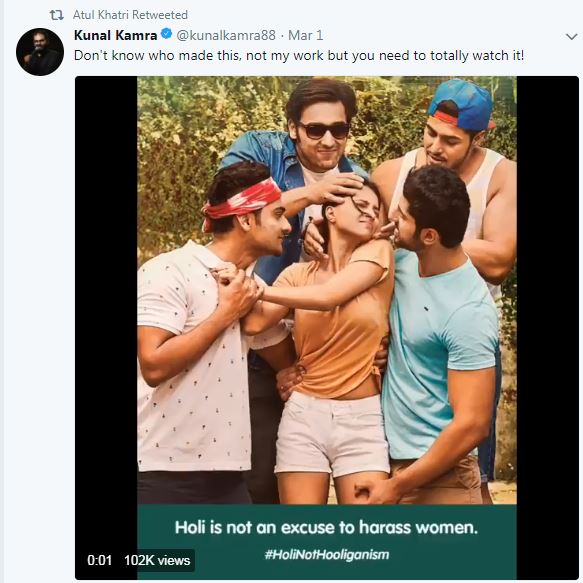Click the Holi is not an excuse caption
Image resolution: width=583 pixels, height=583 pixels.
(326, 527)
